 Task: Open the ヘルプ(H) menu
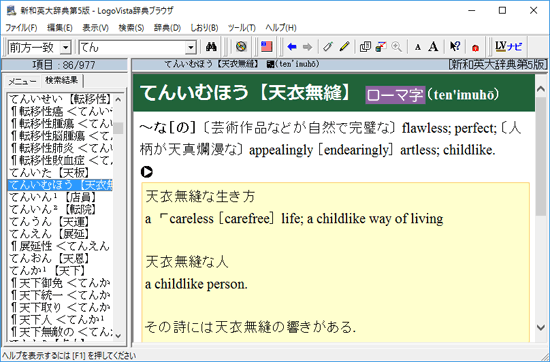click(x=281, y=28)
